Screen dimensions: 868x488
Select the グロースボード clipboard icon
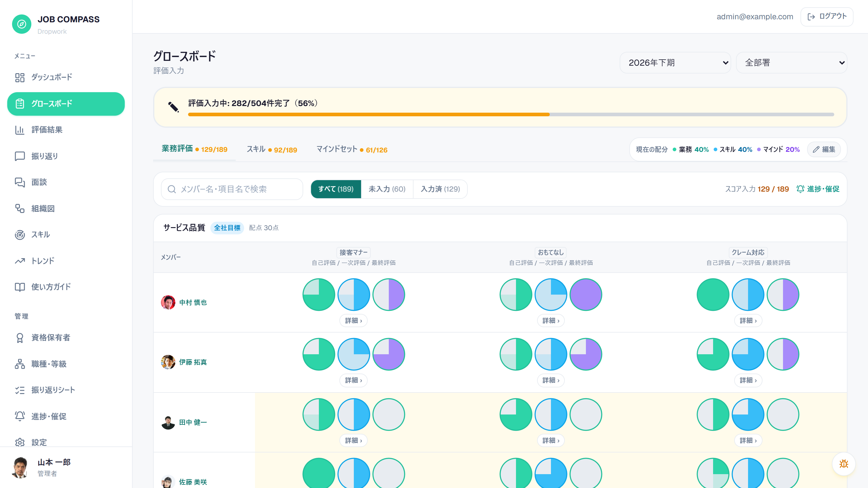click(x=20, y=104)
